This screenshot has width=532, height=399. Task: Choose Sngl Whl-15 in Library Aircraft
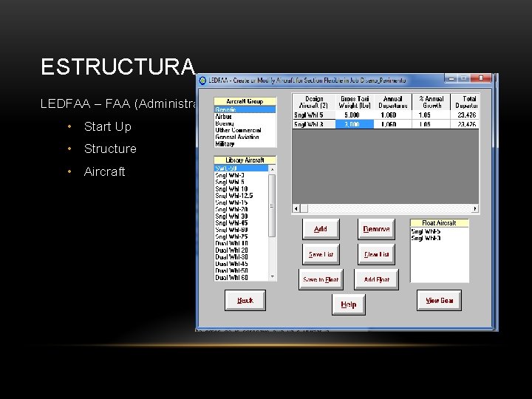(241, 202)
